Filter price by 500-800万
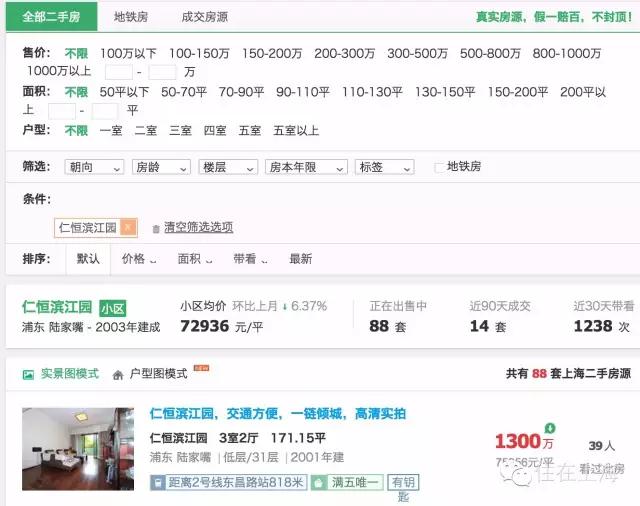 click(490, 53)
